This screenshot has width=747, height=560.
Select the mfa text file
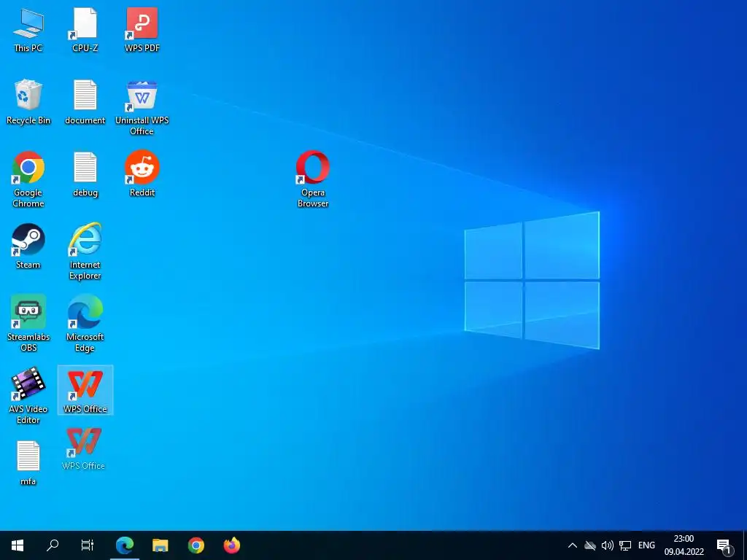pos(28,463)
